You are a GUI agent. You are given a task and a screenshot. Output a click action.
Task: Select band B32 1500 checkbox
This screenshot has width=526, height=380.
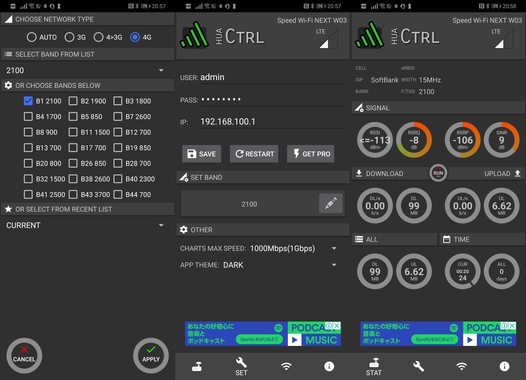[x=28, y=179]
